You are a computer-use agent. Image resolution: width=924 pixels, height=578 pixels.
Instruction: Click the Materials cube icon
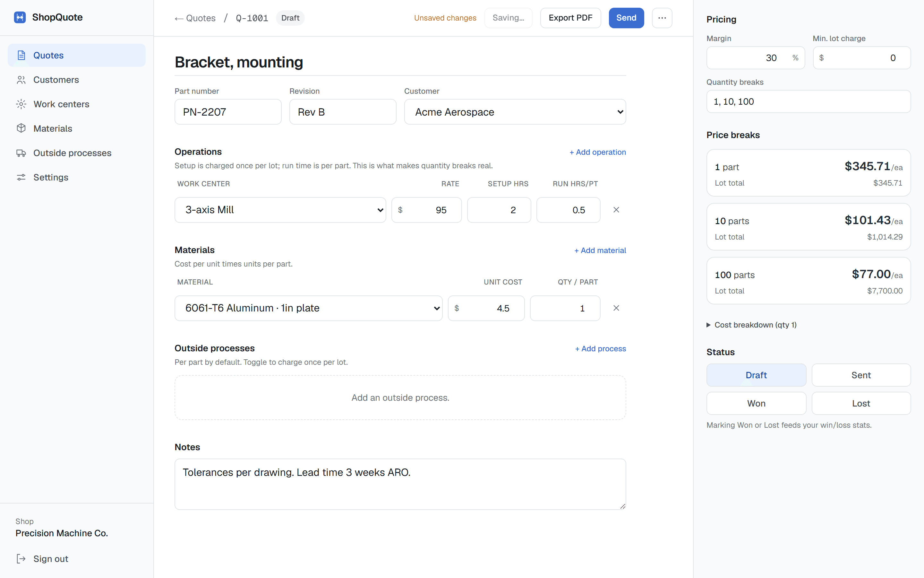click(x=21, y=128)
